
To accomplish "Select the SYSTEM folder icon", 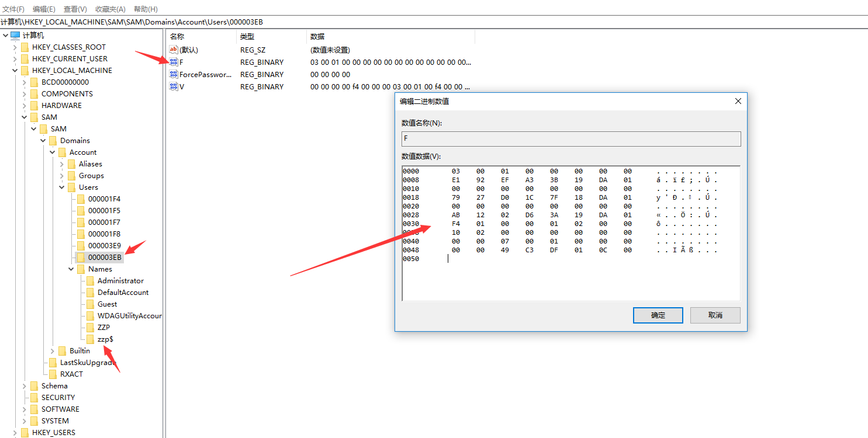I will (34, 420).
